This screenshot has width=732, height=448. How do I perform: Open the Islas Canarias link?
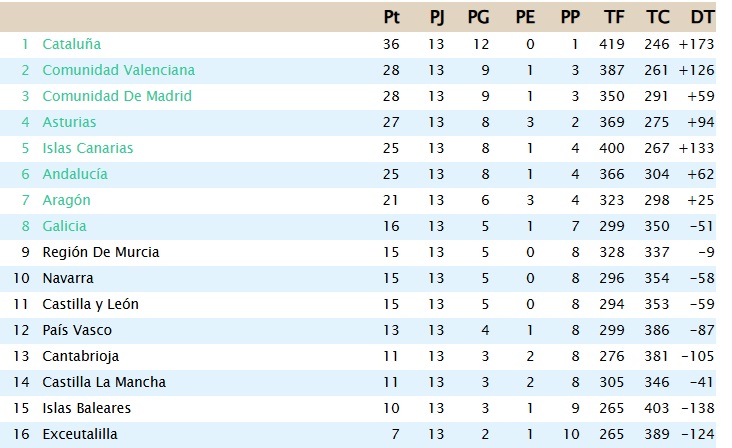pyautogui.click(x=87, y=148)
